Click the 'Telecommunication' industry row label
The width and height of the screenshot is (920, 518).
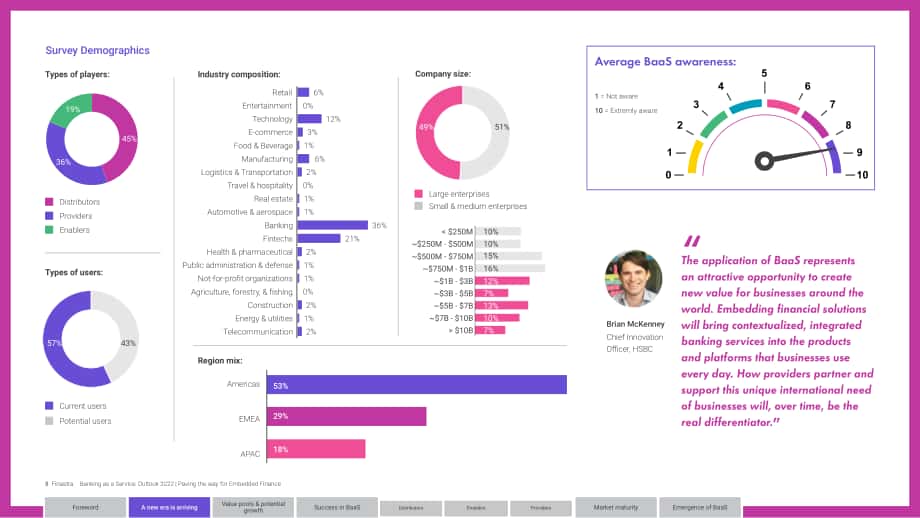[x=258, y=332]
